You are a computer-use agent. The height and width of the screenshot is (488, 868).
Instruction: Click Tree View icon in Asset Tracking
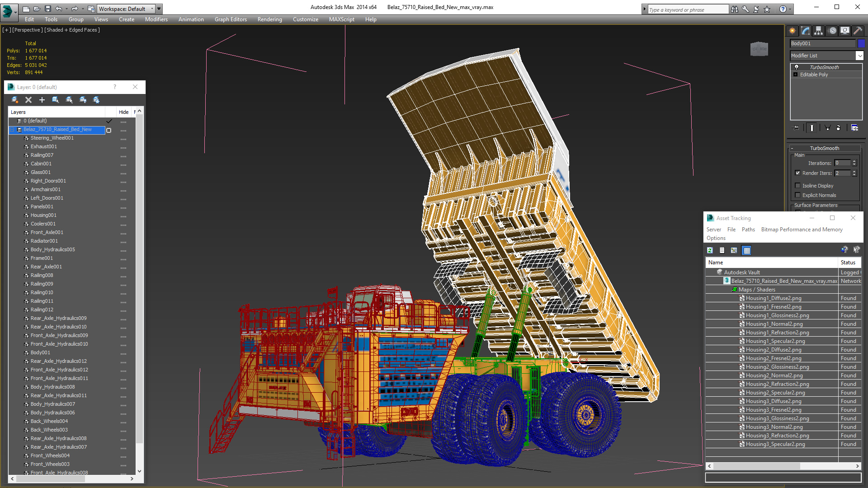coord(734,250)
